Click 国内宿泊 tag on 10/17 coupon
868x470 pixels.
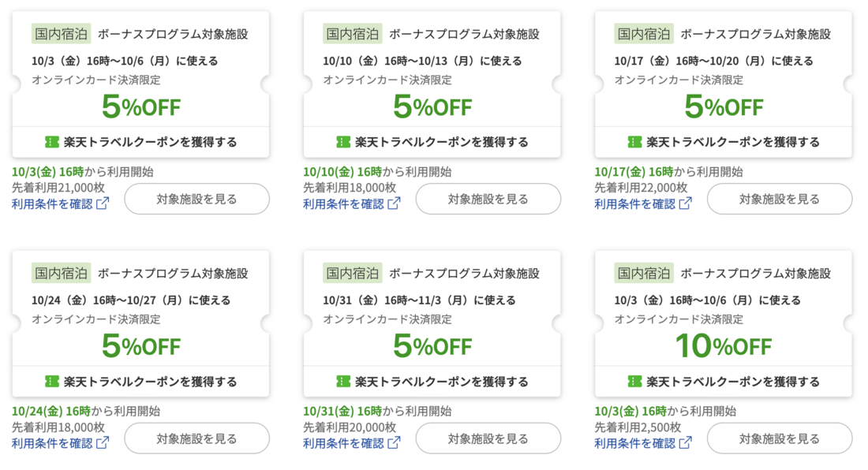coord(644,34)
